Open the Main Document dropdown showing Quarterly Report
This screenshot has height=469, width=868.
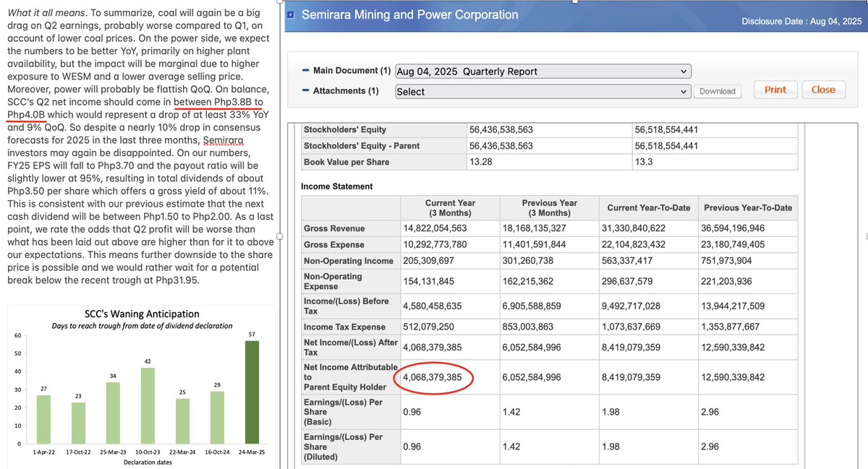[542, 72]
